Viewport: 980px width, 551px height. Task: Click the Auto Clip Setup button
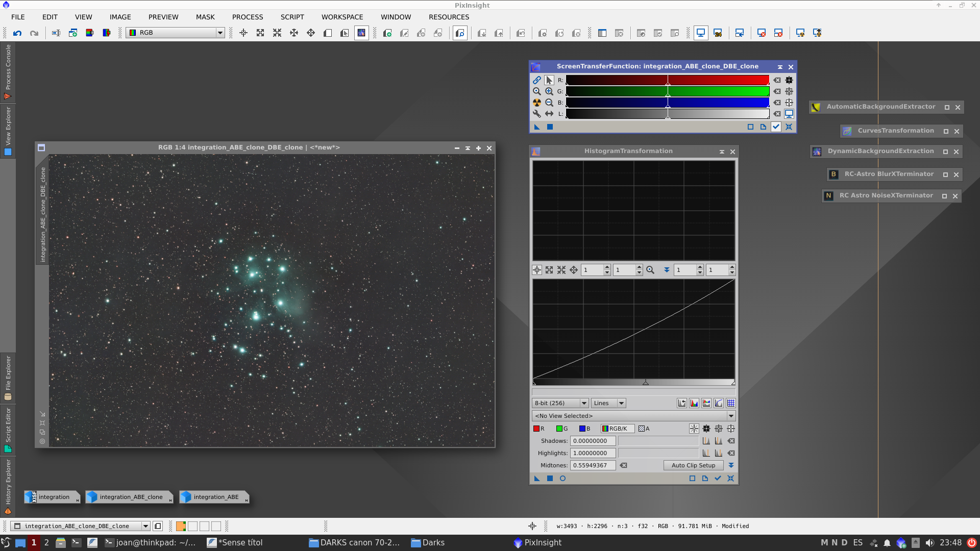[693, 465]
